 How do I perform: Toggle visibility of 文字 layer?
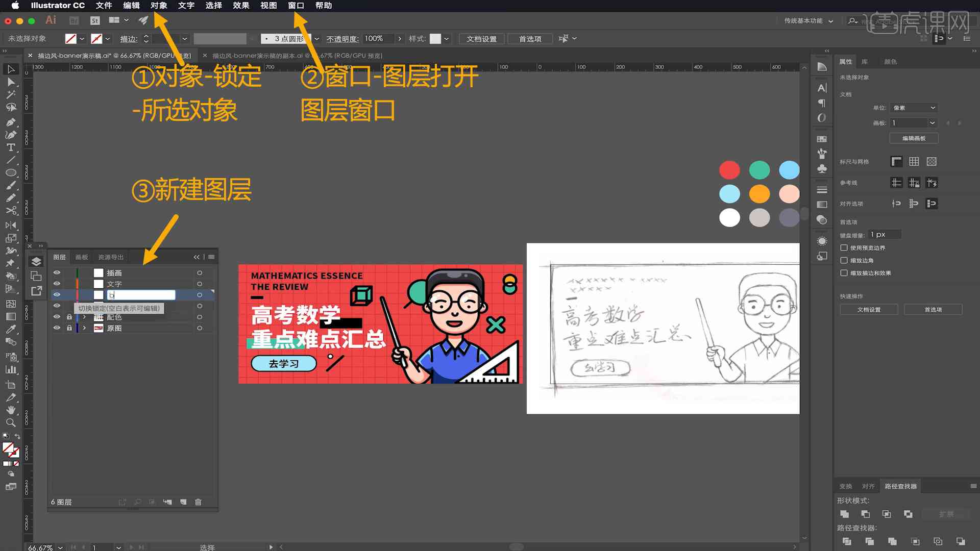tap(57, 283)
